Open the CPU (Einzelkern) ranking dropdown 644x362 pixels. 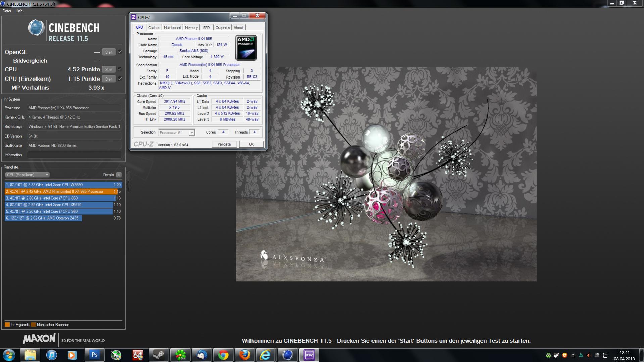pos(27,175)
